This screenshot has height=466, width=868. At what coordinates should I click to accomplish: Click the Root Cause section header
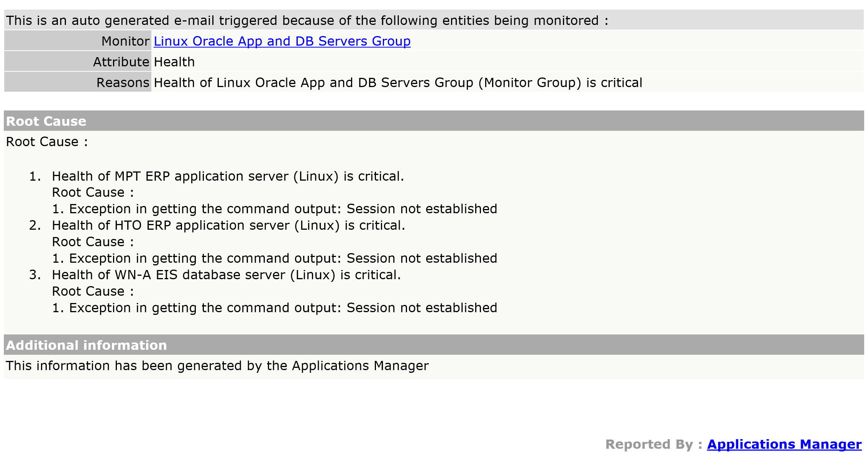pyautogui.click(x=46, y=121)
